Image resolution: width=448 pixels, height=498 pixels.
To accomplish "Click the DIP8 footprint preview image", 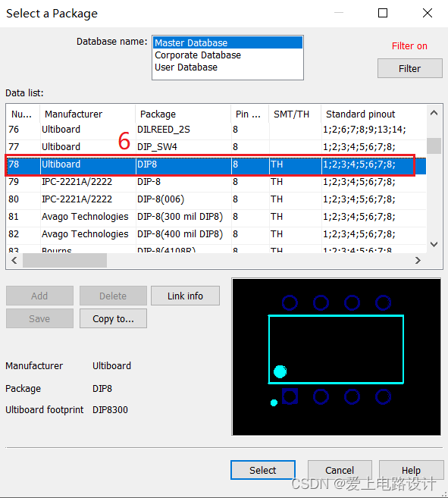I will (x=336, y=357).
